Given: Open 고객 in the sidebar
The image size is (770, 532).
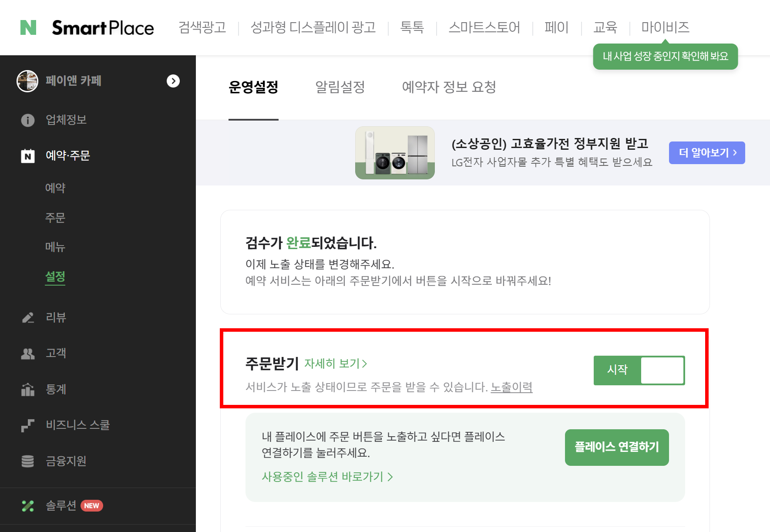Looking at the screenshot, I should coord(56,353).
